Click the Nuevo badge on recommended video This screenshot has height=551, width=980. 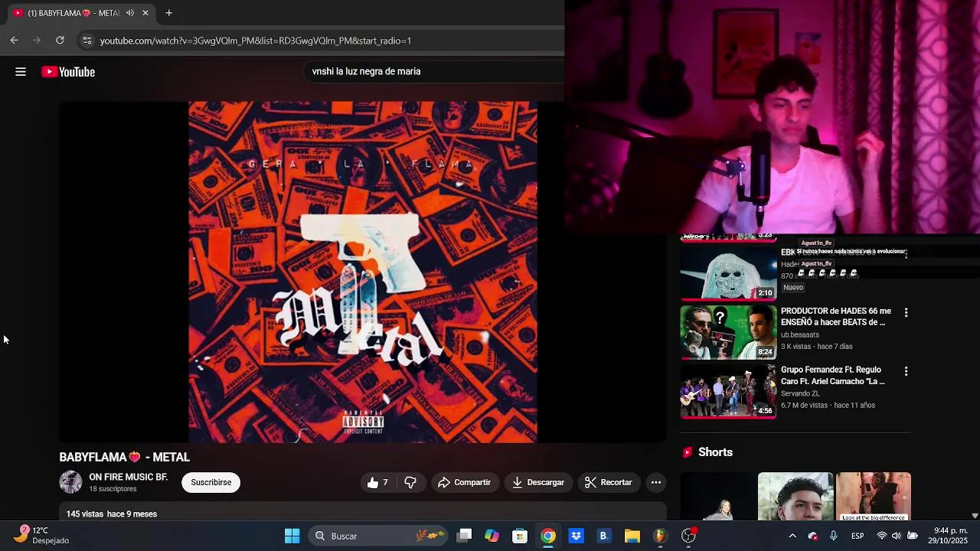pyautogui.click(x=793, y=288)
